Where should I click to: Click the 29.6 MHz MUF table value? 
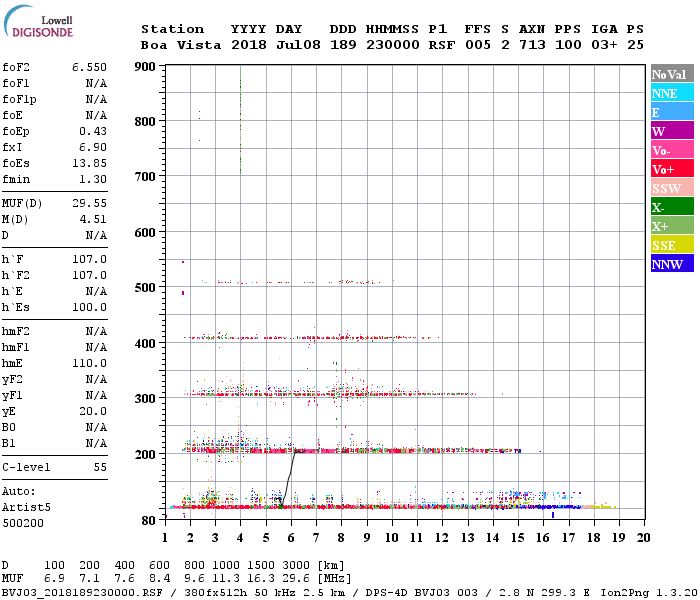pyautogui.click(x=297, y=579)
